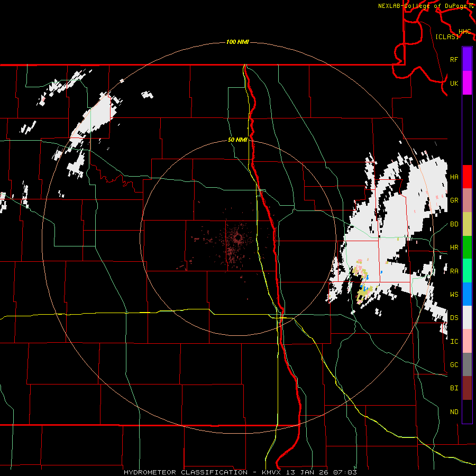Click the KMVX radar site identifier

pos(272,472)
